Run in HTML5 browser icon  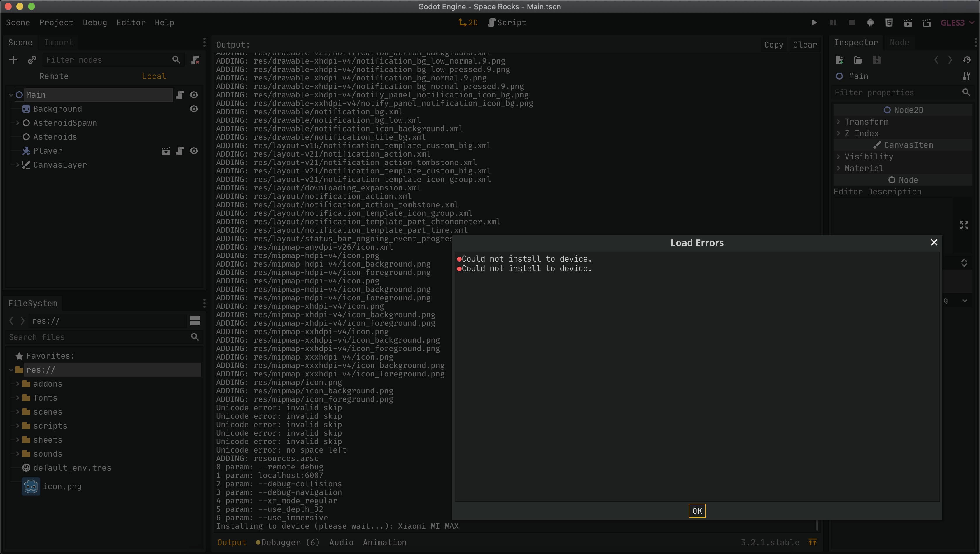(x=889, y=22)
